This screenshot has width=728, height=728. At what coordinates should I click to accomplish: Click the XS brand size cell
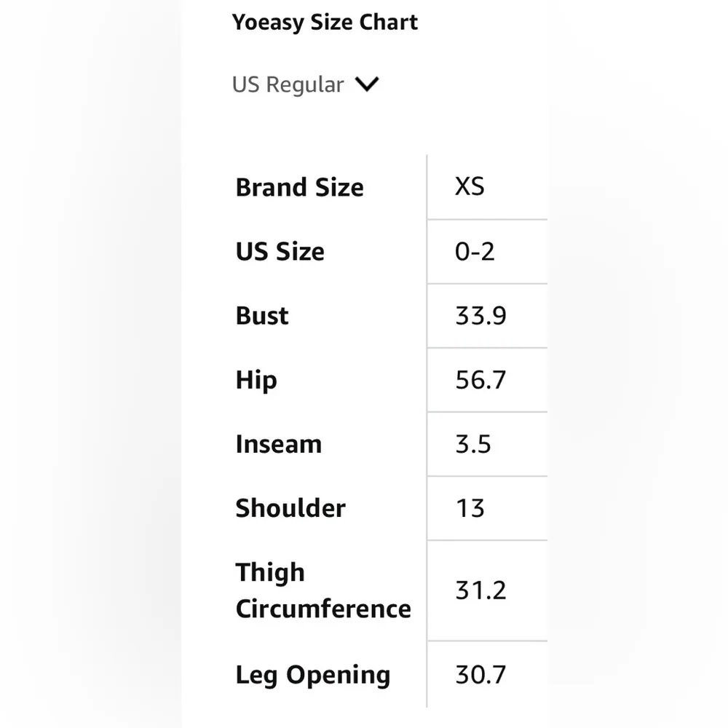470,187
